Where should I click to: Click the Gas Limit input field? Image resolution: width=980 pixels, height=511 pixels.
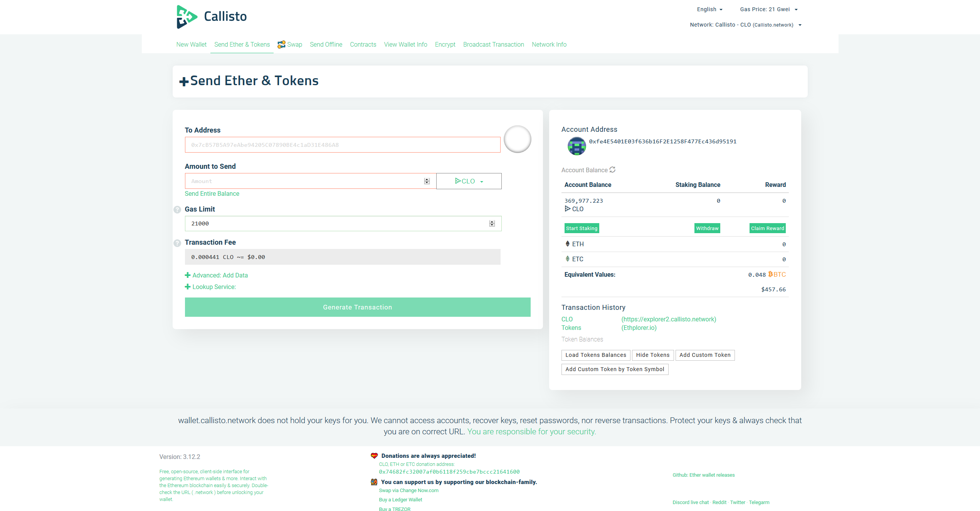click(x=343, y=224)
